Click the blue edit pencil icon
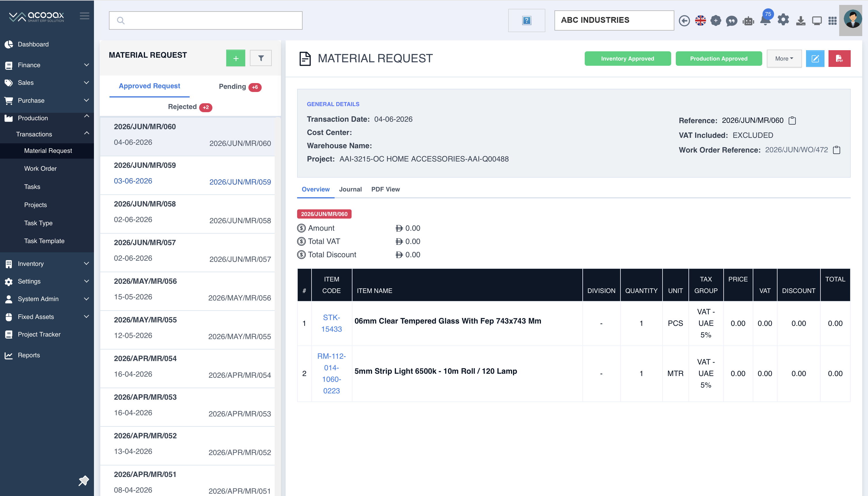The height and width of the screenshot is (496, 868). point(815,59)
